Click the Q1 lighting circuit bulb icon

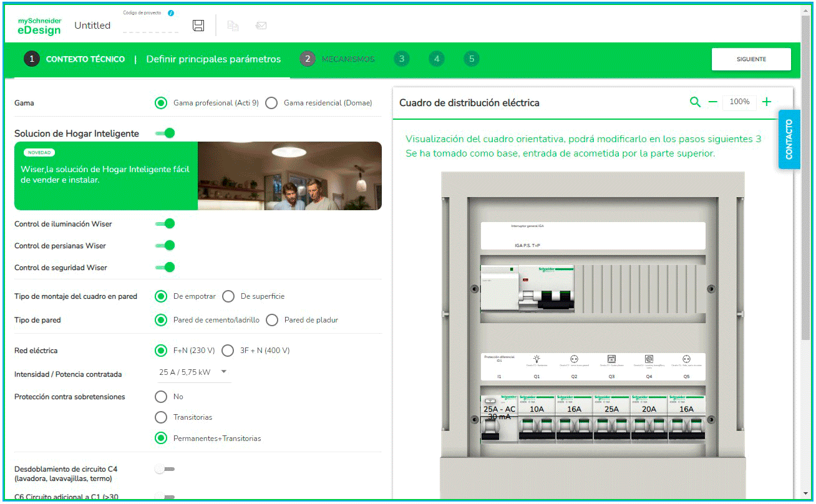537,359
